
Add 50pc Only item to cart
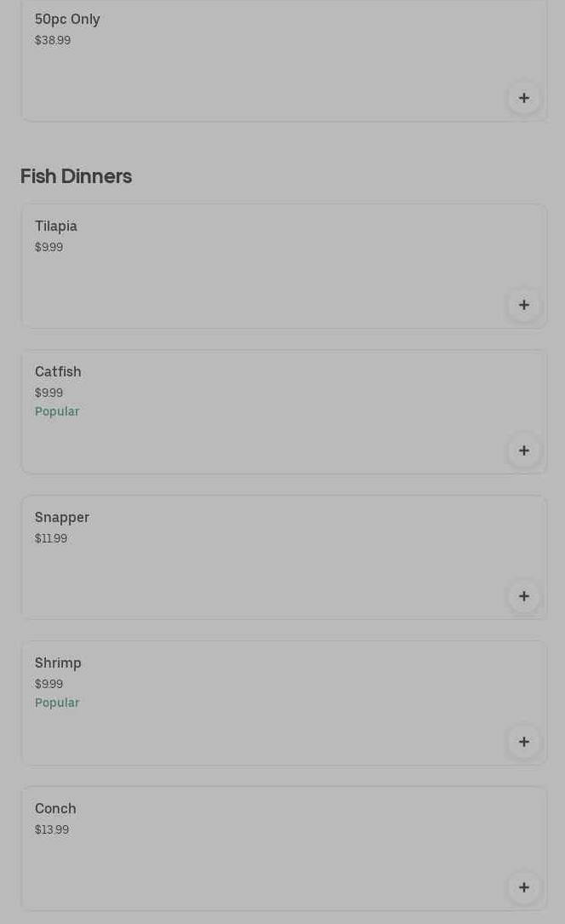[523, 98]
